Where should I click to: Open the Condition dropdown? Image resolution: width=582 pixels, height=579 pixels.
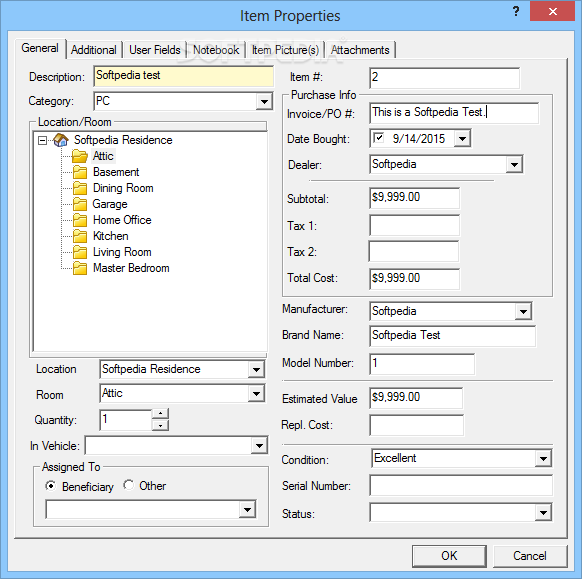[x=543, y=459]
